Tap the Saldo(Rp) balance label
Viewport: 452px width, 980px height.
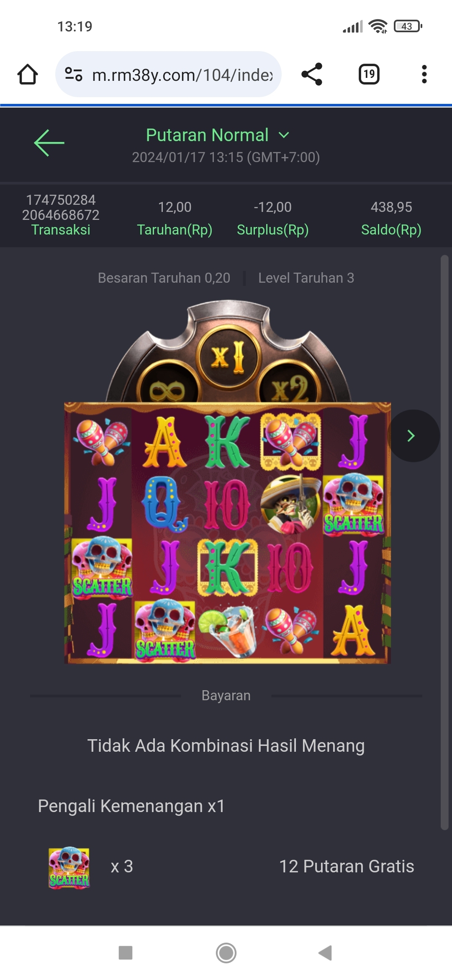391,230
